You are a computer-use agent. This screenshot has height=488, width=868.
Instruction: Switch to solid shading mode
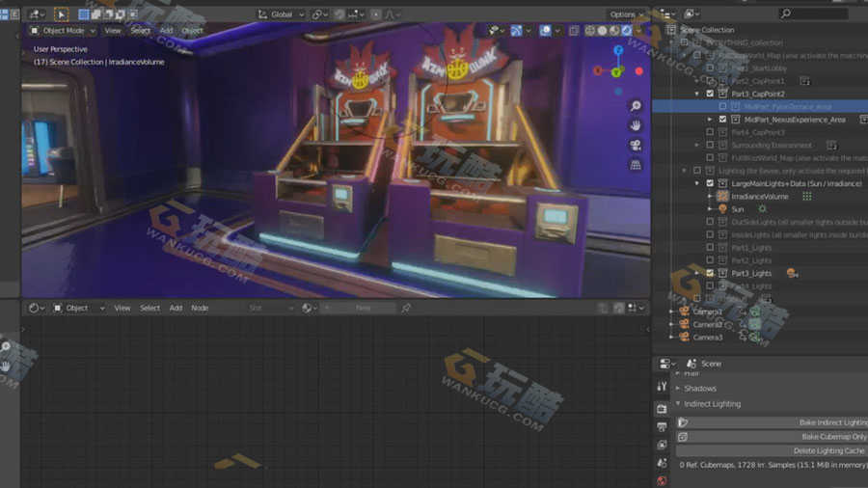coord(602,31)
